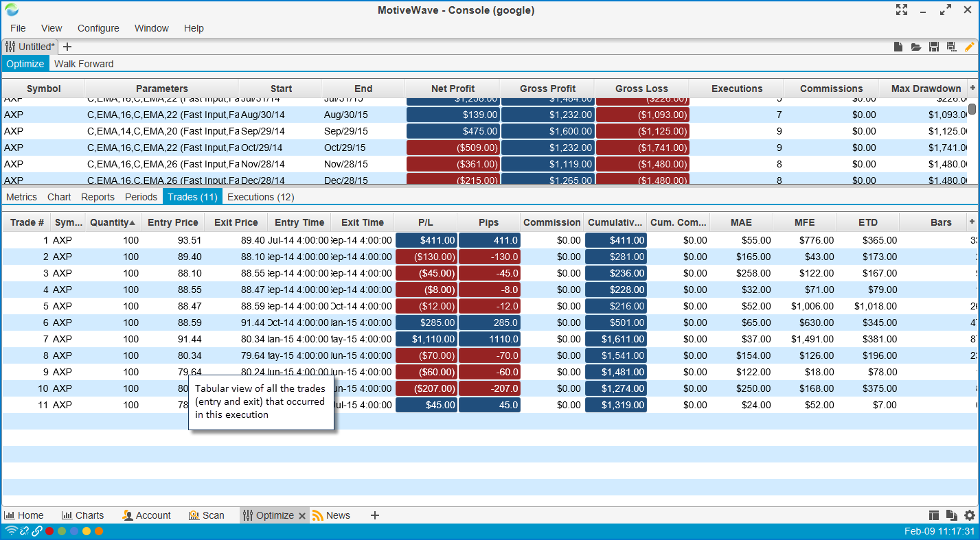Viewport: 980px width, 540px height.
Task: Click the plus to add columns to the trades table
Action: tap(972, 222)
